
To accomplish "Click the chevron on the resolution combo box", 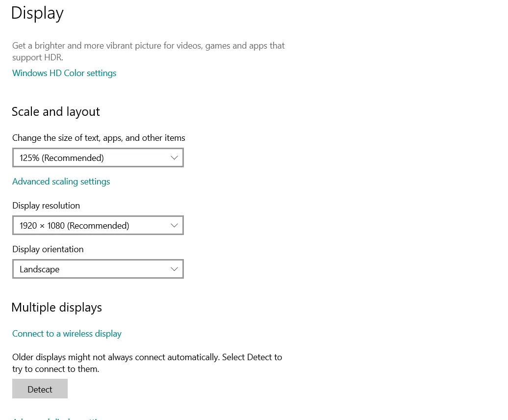I will 174,226.
